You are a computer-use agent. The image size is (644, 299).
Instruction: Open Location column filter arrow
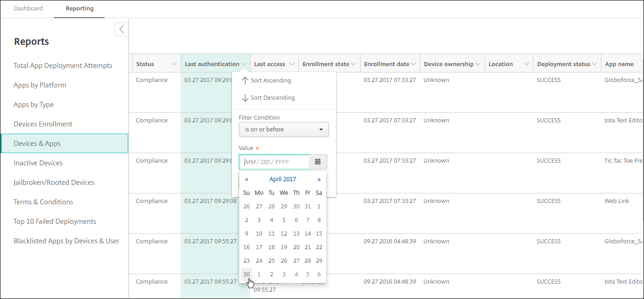point(526,64)
